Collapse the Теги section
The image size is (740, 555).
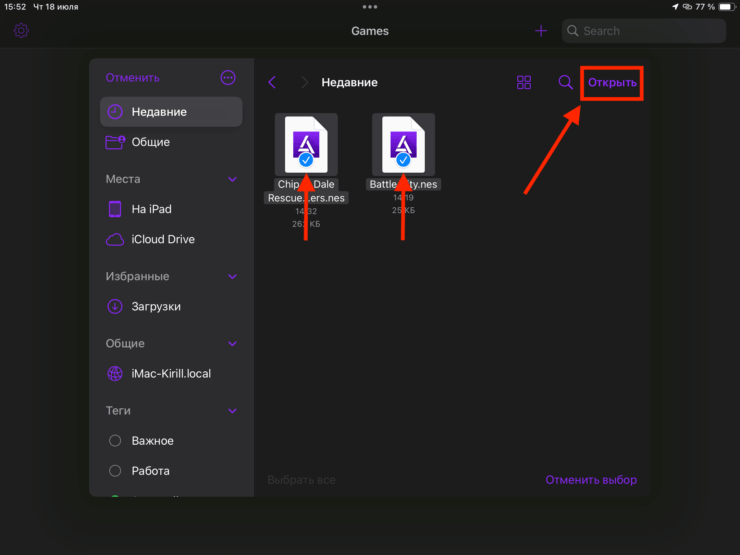(232, 410)
